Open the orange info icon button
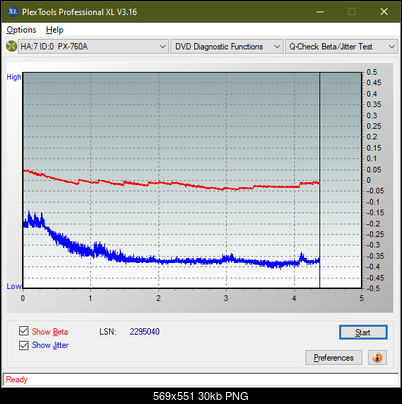 tap(377, 358)
